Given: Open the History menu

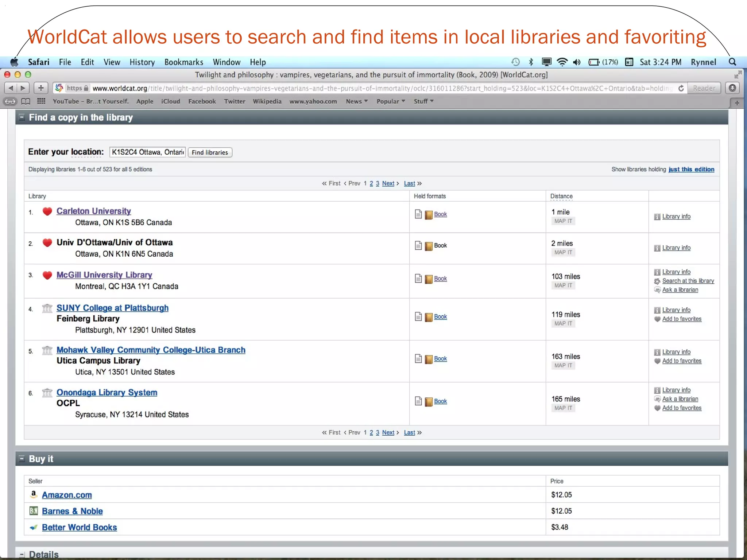Looking at the screenshot, I should (x=142, y=62).
